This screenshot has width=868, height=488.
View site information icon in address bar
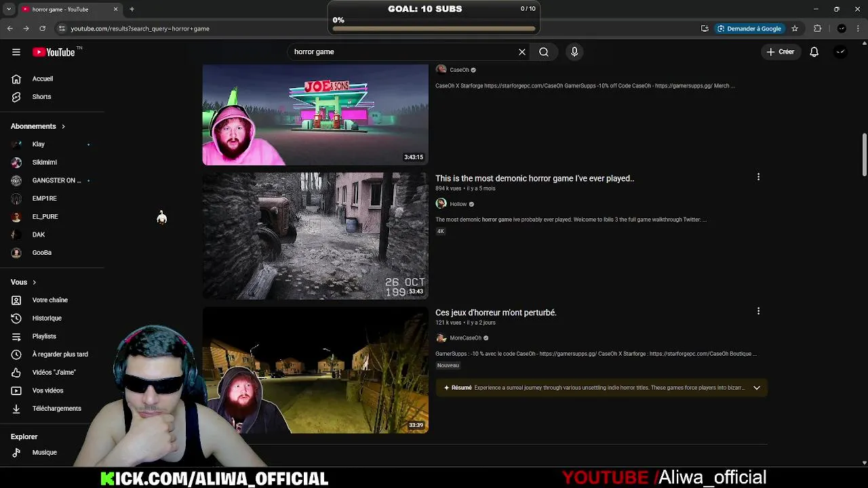(62, 28)
